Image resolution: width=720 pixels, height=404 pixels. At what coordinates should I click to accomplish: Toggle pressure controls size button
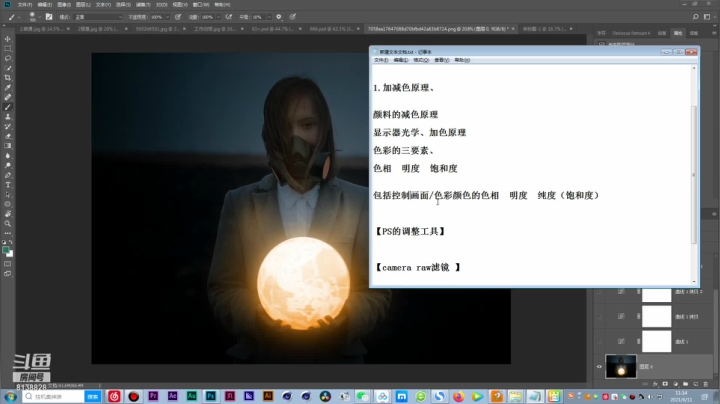(292, 17)
